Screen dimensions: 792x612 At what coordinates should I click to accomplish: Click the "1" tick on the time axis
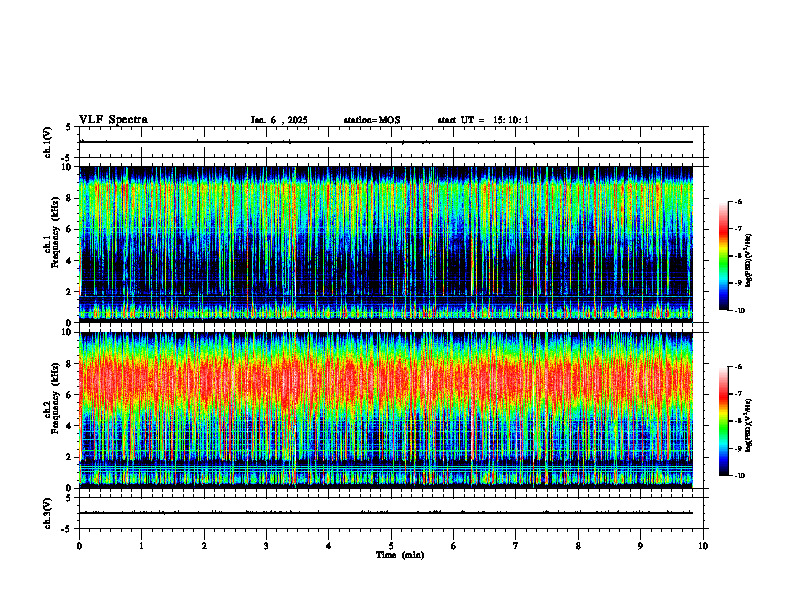142,546
